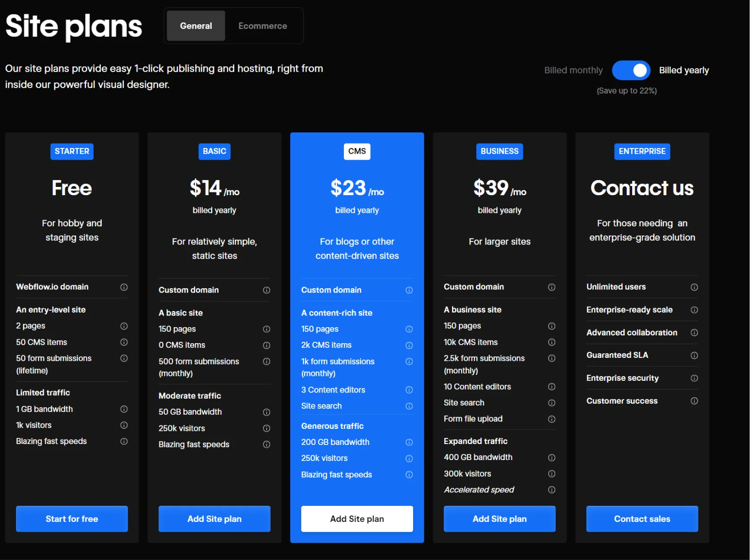Open info for 500 form submissions
Screen dimensions: 750x560
click(266, 361)
